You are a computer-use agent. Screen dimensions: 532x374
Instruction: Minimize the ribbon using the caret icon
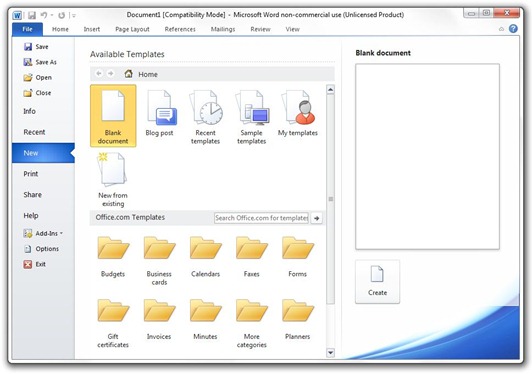click(x=501, y=29)
